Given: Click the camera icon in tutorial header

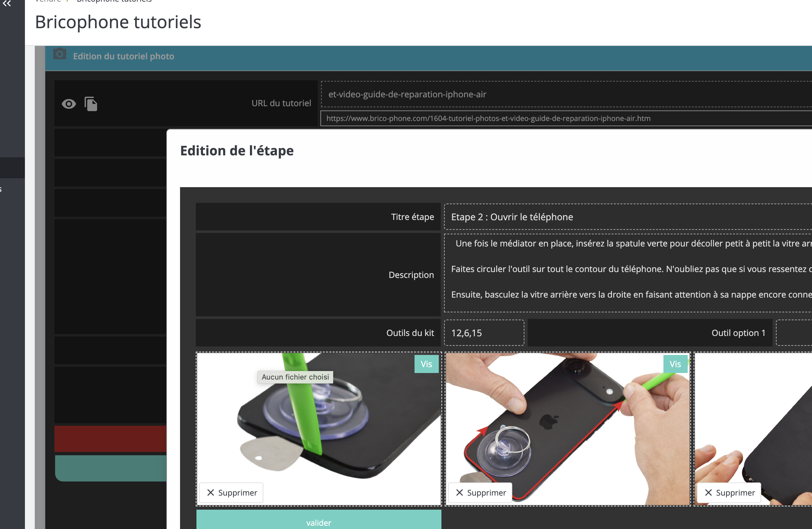Looking at the screenshot, I should coord(60,54).
